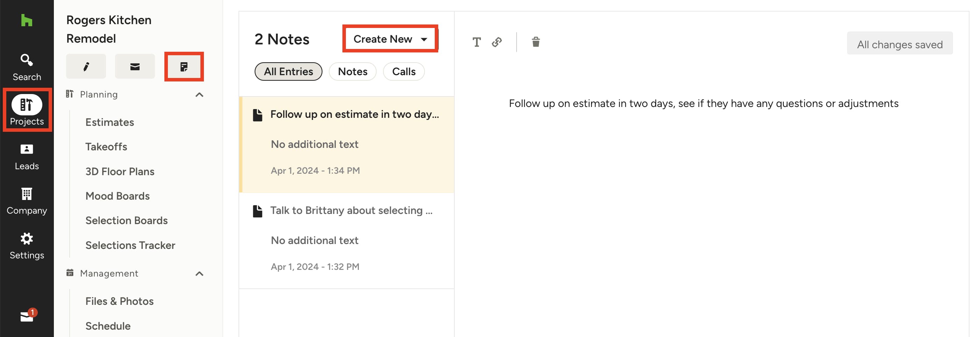This screenshot has width=980, height=337.
Task: Go to the Leads section
Action: [x=27, y=157]
